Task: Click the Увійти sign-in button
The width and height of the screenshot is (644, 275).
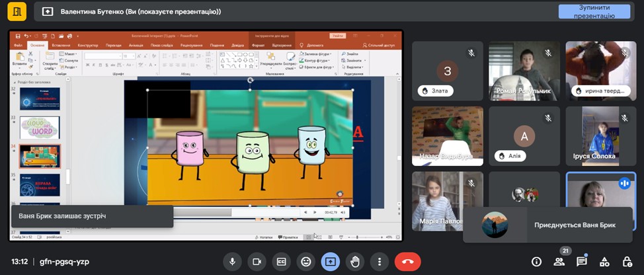Action: tap(338, 36)
